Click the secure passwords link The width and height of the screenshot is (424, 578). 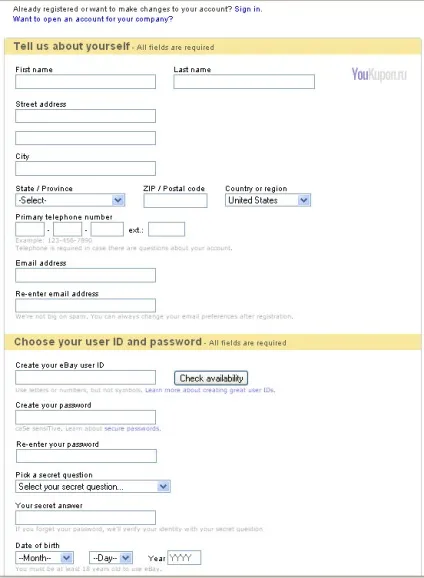[132, 428]
